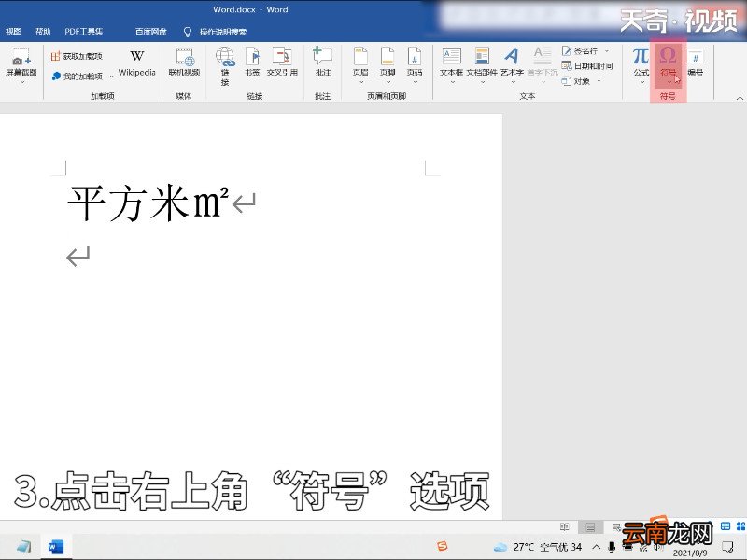Click the 艺术字 WordArt icon
This screenshot has width=747, height=560.
(x=512, y=56)
